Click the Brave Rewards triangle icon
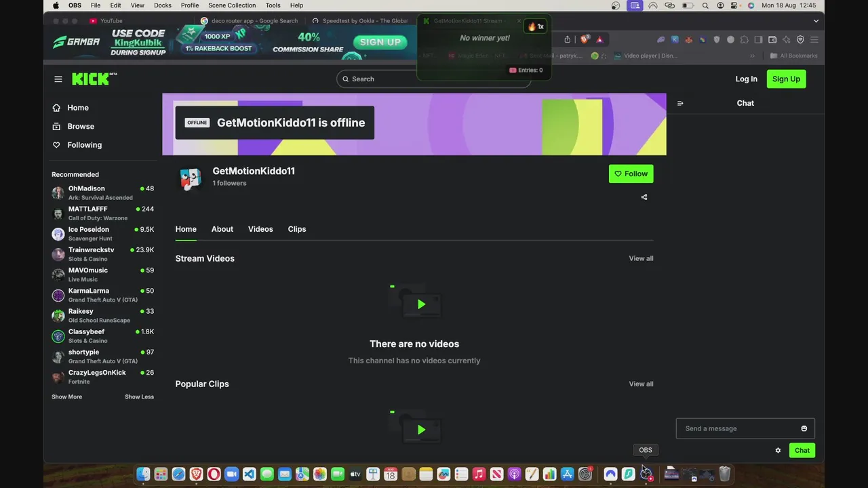The width and height of the screenshot is (868, 488). point(599,39)
